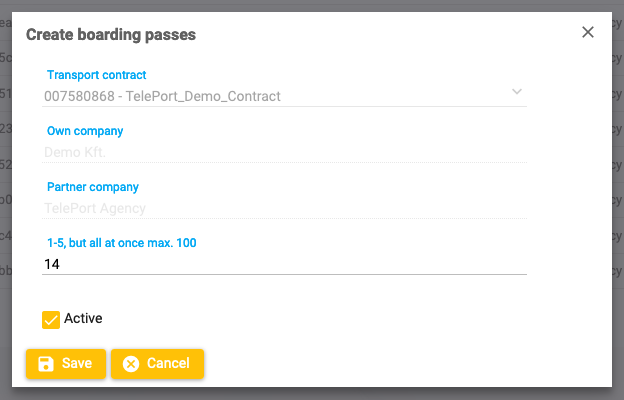Toggle the Active checkbox
The image size is (624, 400).
51,319
